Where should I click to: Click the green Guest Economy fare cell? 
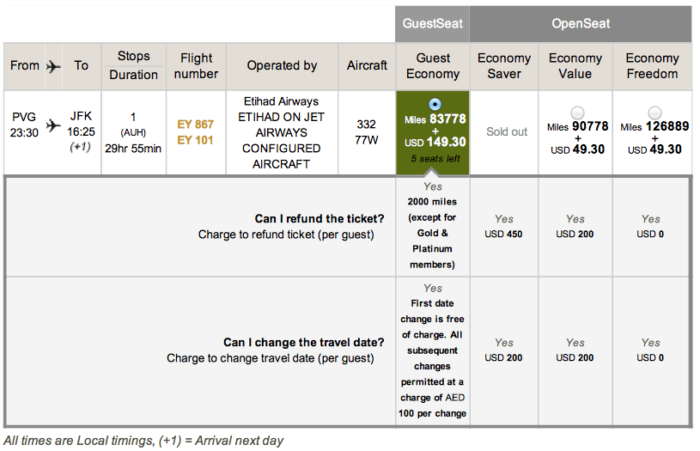(x=433, y=133)
